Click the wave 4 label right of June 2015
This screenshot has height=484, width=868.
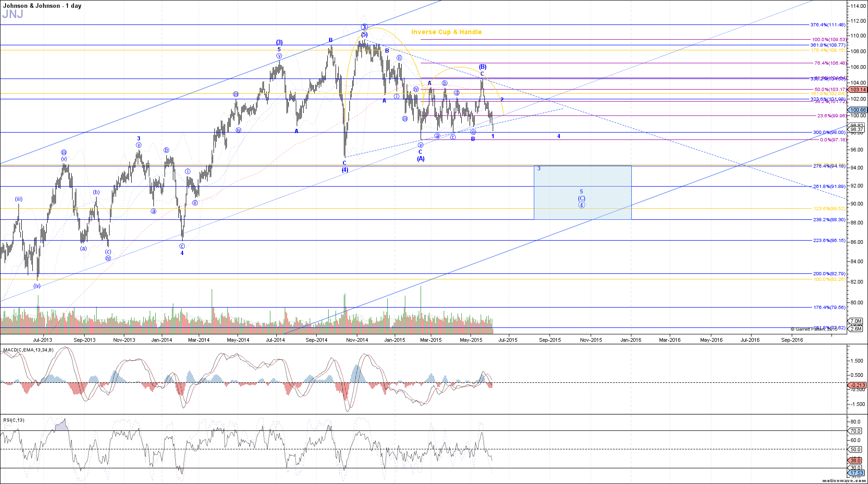pos(559,136)
